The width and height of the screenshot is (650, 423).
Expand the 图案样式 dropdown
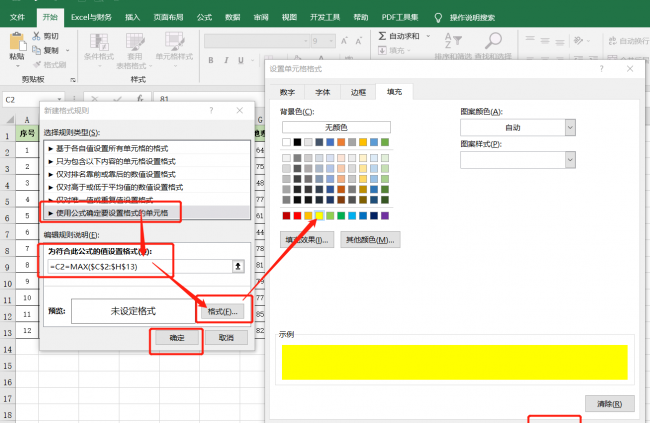(570, 160)
